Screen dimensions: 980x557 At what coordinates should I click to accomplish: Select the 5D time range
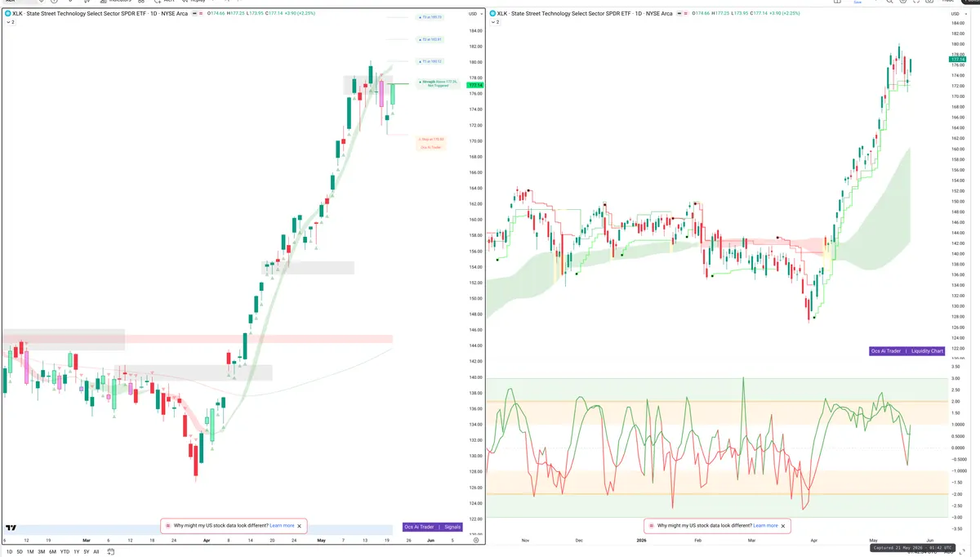pyautogui.click(x=20, y=552)
